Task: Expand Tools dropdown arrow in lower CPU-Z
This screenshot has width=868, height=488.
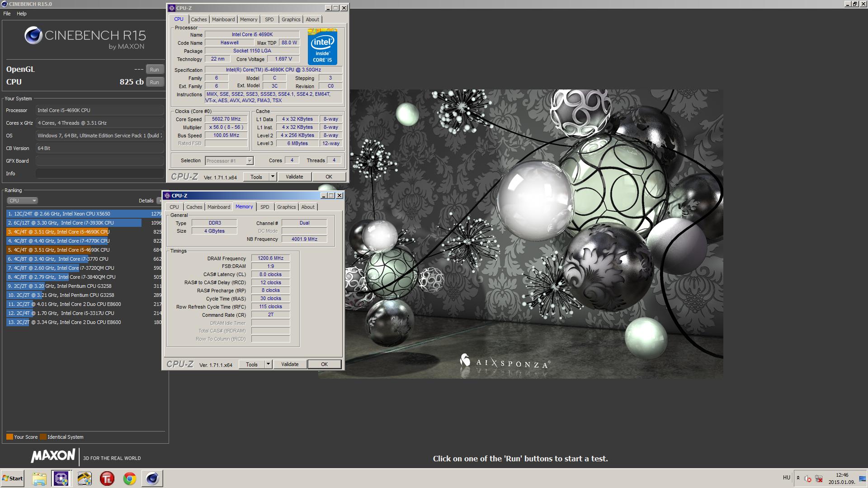Action: [x=269, y=365]
